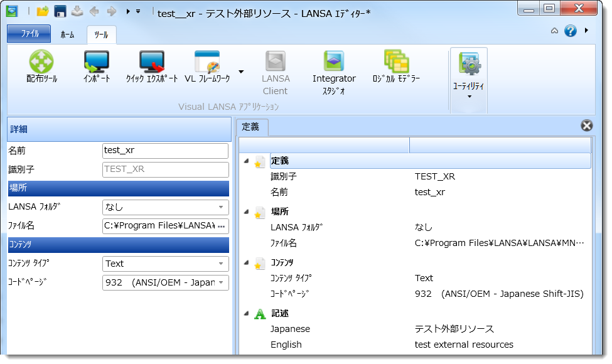This screenshot has width=612, height=364.
Task: Collapse the ribbon with the up chevron
Action: [554, 30]
